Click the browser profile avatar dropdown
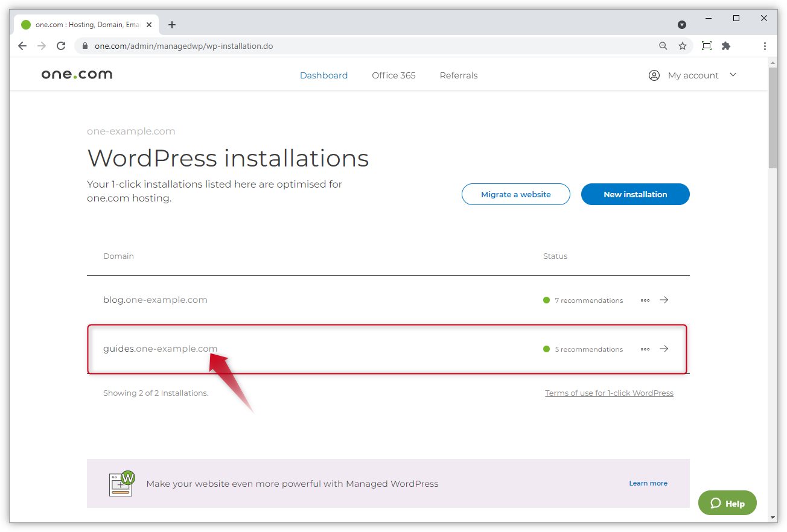 [682, 25]
